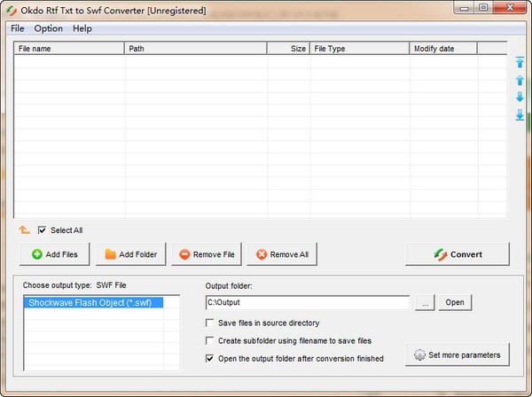
Task: Open the Help menu
Action: pyautogui.click(x=82, y=28)
